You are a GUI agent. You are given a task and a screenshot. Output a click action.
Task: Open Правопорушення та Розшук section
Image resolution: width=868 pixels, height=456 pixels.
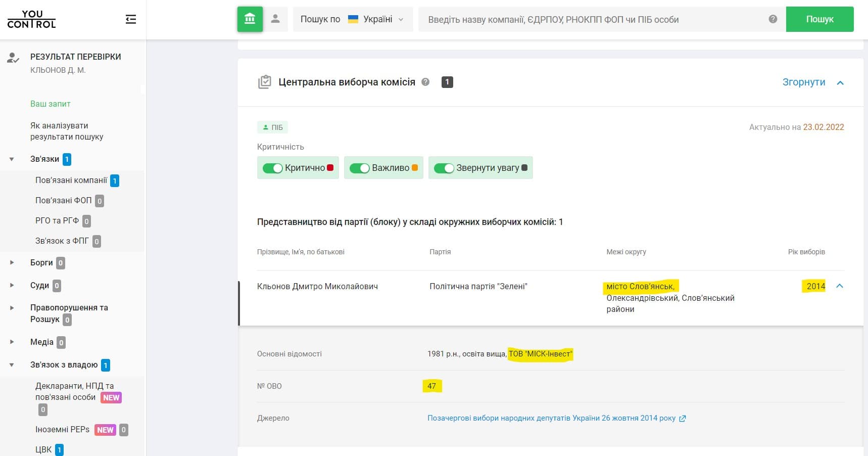69,313
